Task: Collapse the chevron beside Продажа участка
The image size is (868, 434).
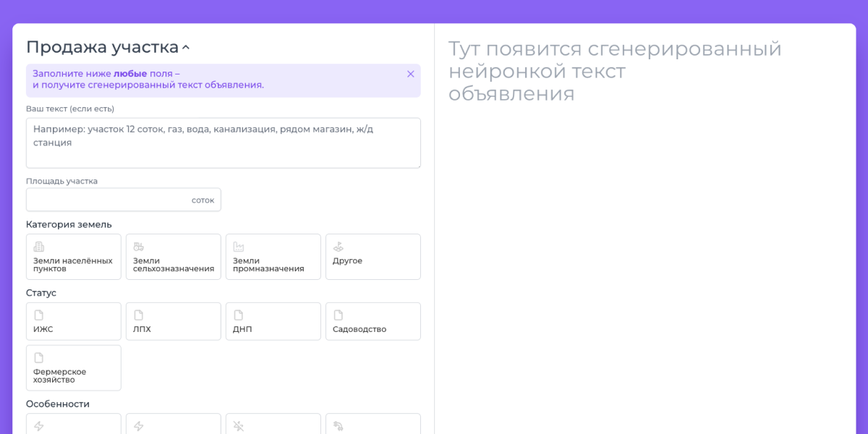Action: pyautogui.click(x=186, y=48)
